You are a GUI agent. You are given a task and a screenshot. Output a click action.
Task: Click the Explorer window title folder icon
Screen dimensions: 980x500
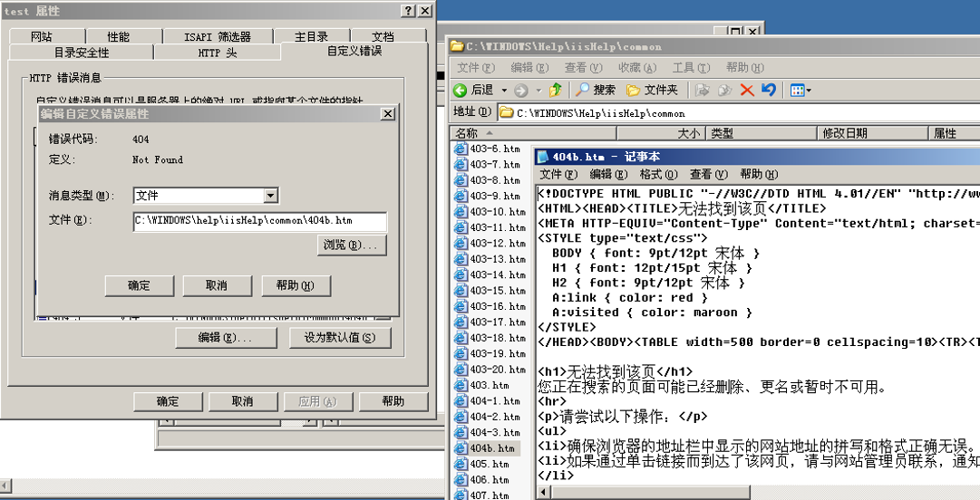click(x=457, y=46)
